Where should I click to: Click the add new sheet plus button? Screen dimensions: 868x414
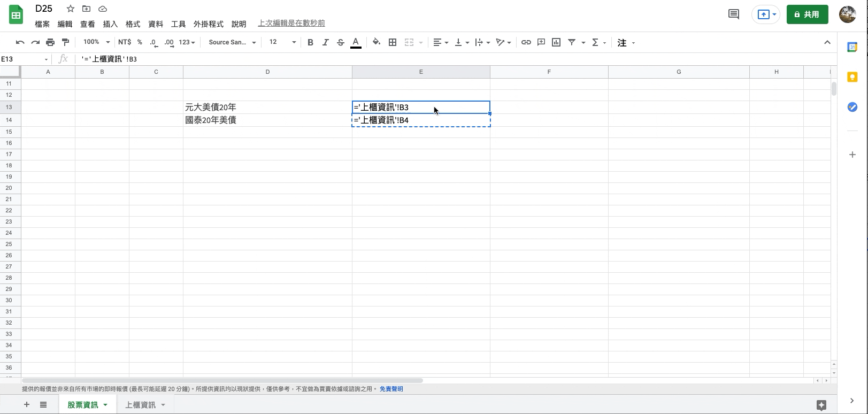[x=26, y=405]
